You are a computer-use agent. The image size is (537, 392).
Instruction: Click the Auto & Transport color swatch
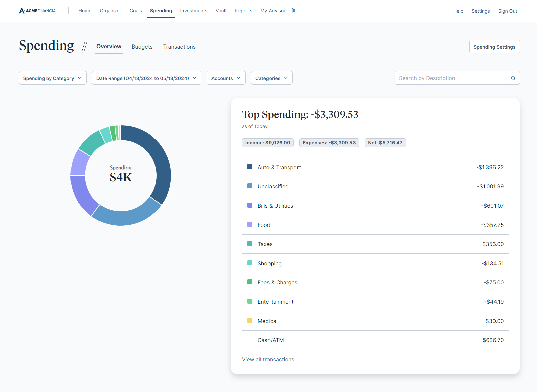tap(250, 167)
